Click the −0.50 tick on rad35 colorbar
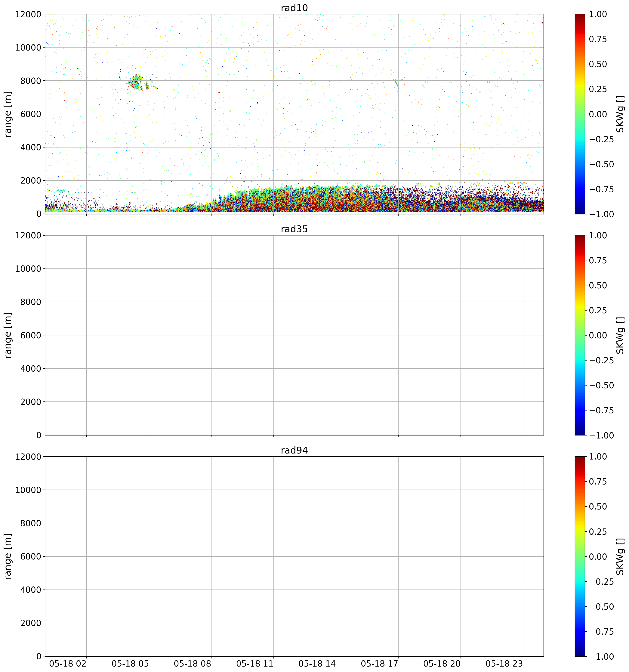The height and width of the screenshot is (672, 629). pos(601,385)
